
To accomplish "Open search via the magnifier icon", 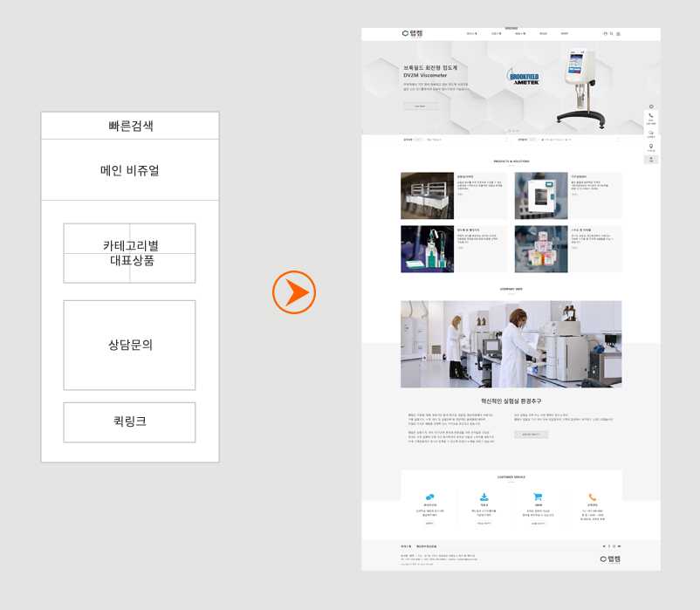I will (x=612, y=34).
